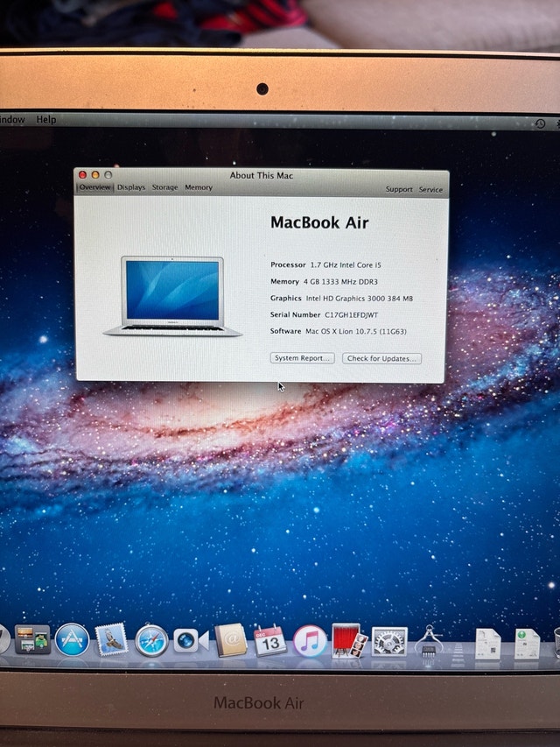Click the "Graphics" label
The height and width of the screenshot is (747, 560).
pos(286,298)
